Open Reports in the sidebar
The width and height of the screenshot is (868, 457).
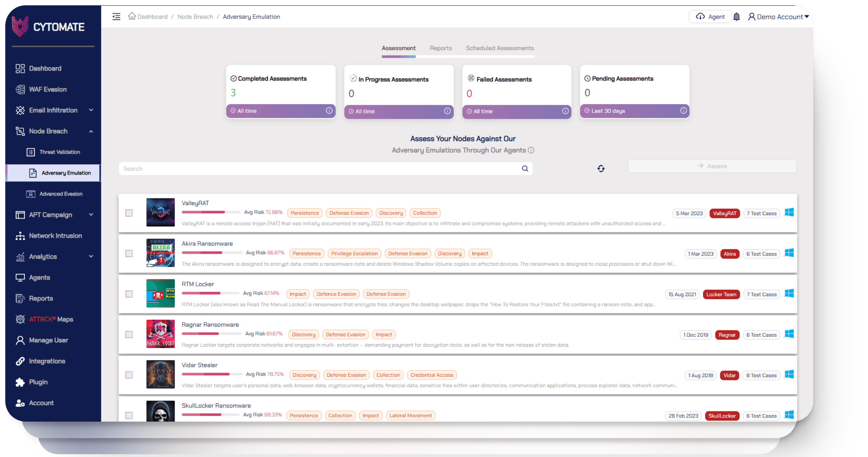[x=34, y=299]
